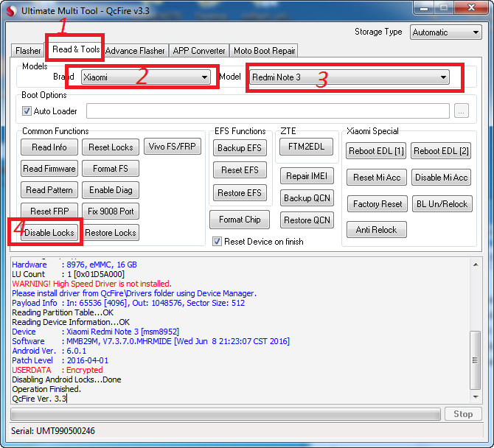
Task: Click 'Device : Xiaomi Redmi Note 3' log line
Action: click(95, 332)
